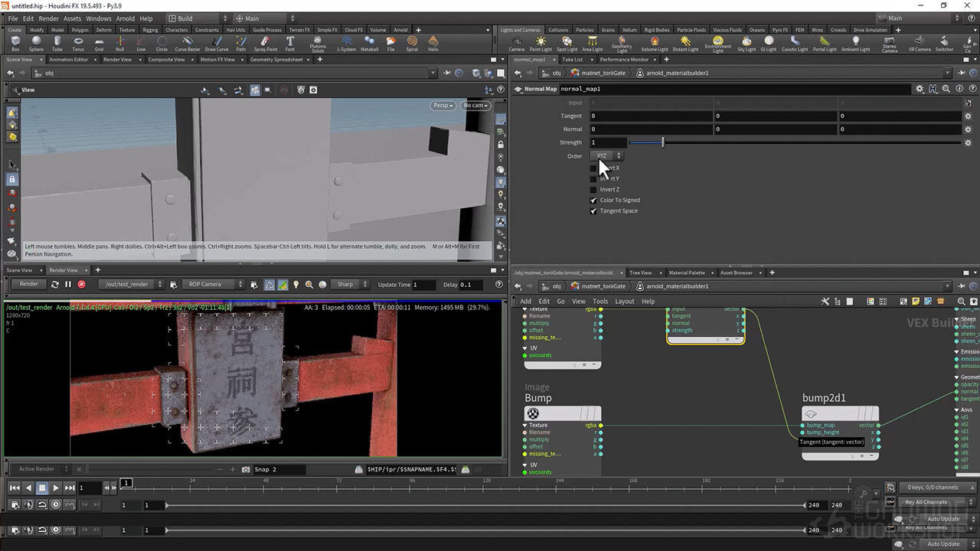Click the Metaball shelf tool
Screen dimensions: 980x551
tap(369, 43)
